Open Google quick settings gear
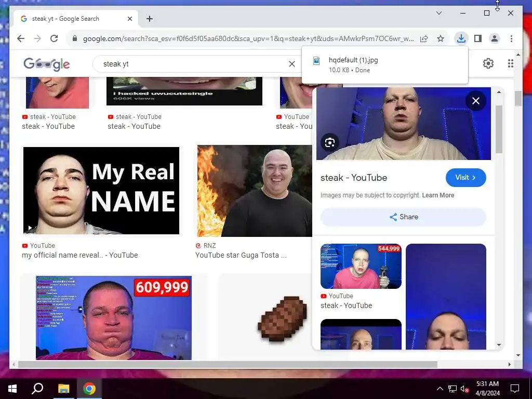Viewport: 532px width, 399px height. [x=488, y=63]
